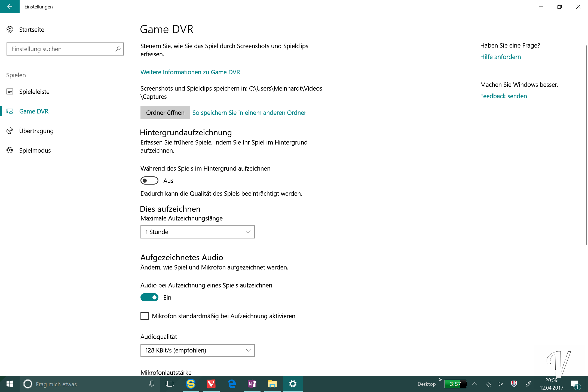Show hidden system tray icons
This screenshot has height=392, width=588.
coord(475,384)
